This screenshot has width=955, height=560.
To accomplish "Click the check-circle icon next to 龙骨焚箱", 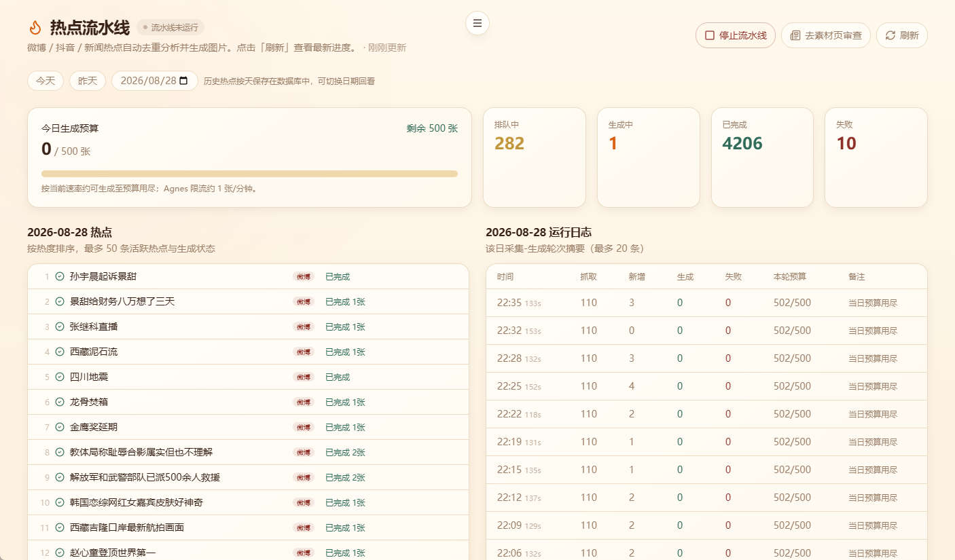I will [60, 402].
